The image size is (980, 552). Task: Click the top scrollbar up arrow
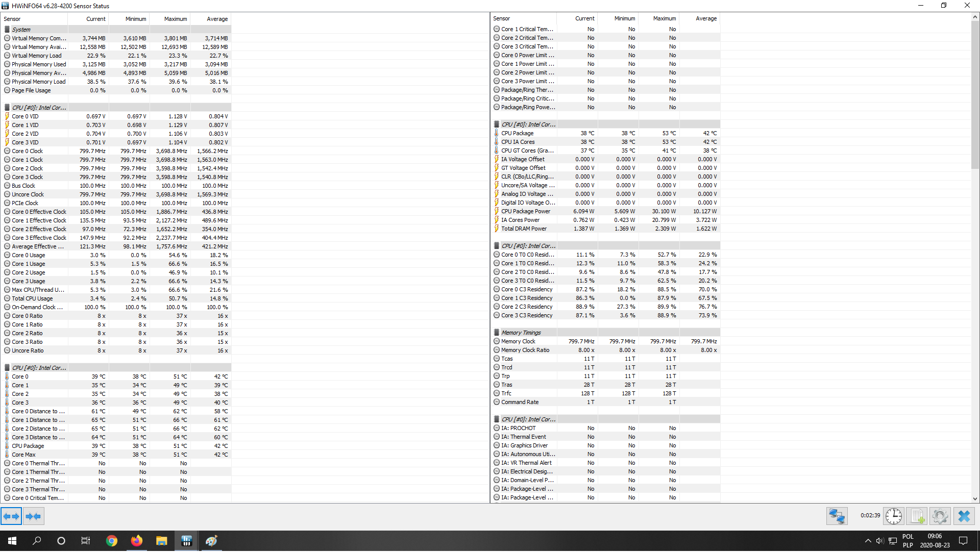pyautogui.click(x=975, y=17)
